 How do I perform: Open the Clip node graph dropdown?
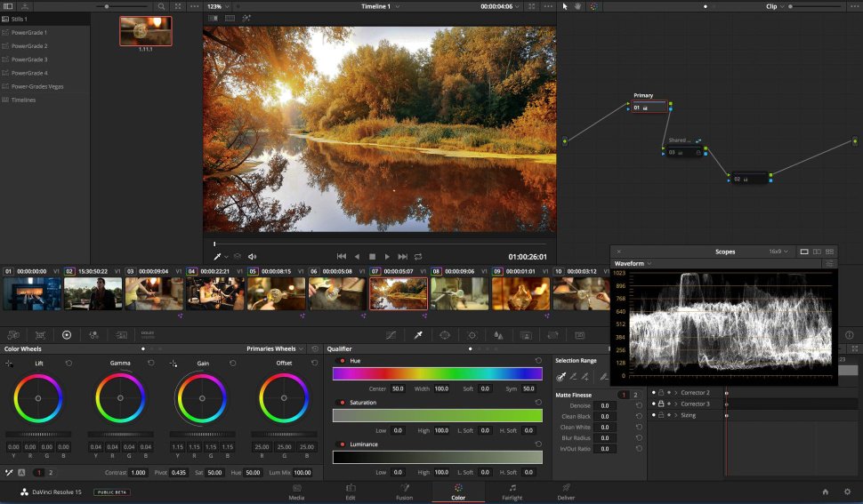point(776,6)
